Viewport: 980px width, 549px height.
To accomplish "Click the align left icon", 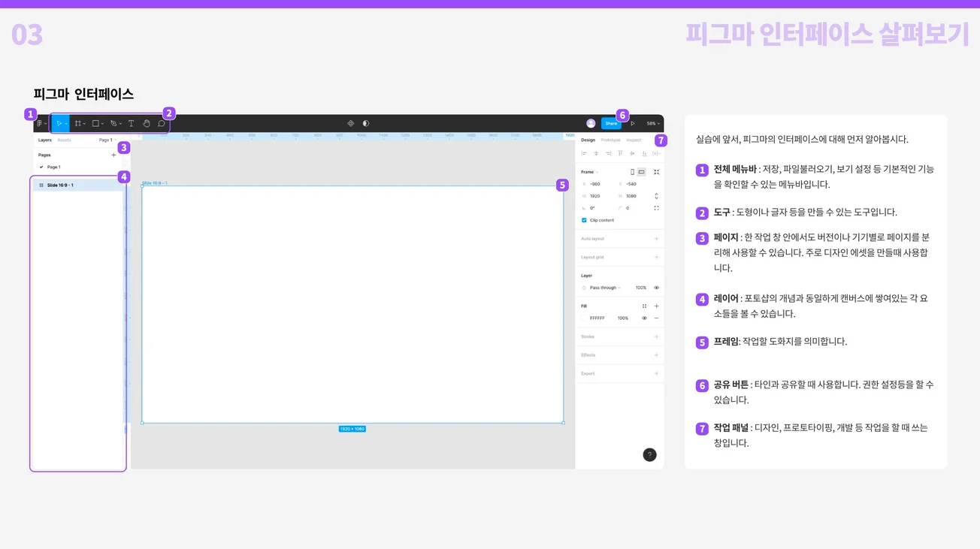I will (x=584, y=153).
